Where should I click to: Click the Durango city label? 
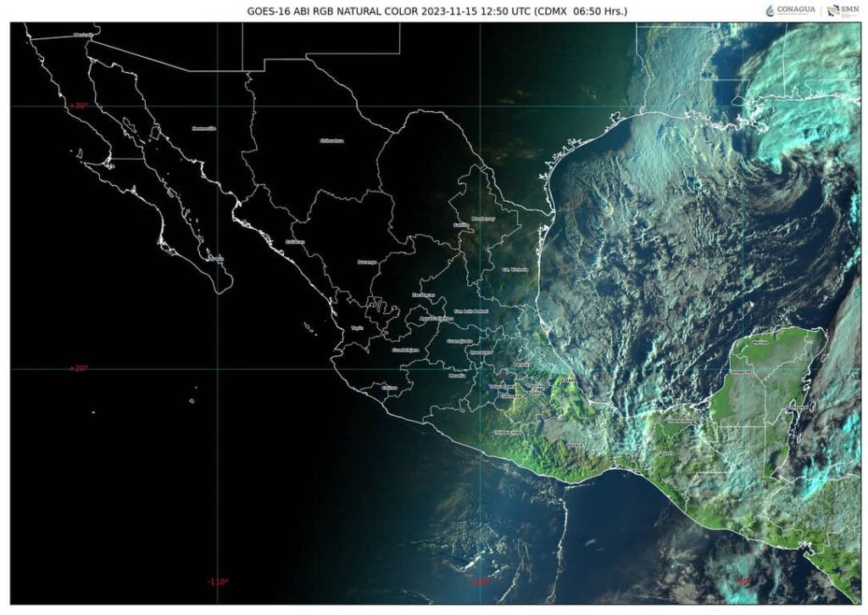click(366, 262)
